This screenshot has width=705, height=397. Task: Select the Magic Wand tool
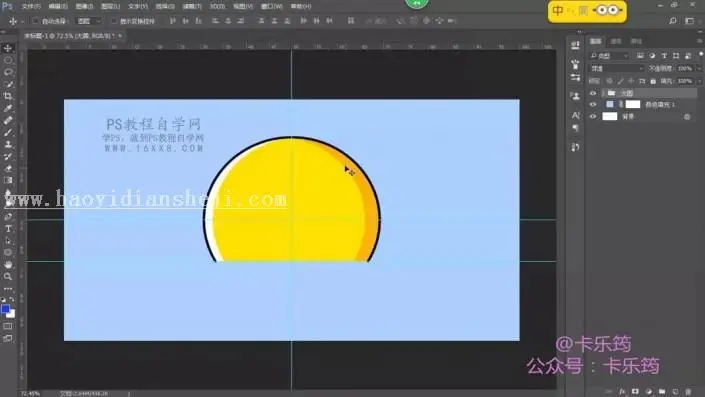(8, 84)
